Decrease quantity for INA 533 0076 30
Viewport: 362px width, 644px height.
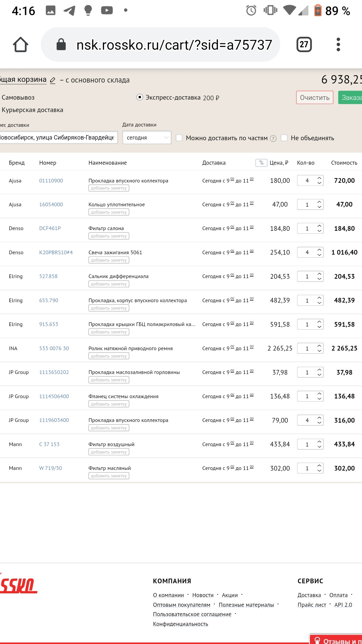pos(319,351)
